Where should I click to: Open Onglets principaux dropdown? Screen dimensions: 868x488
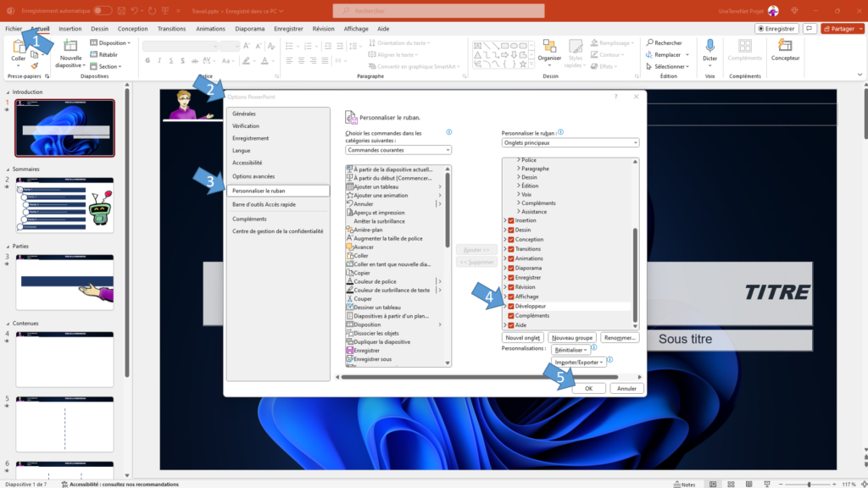click(x=570, y=142)
